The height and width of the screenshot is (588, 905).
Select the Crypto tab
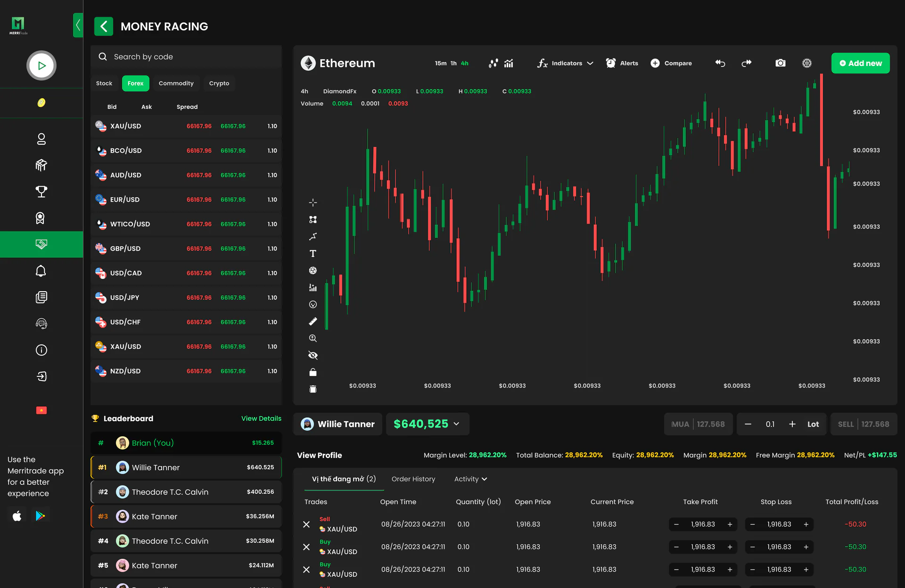coord(219,83)
